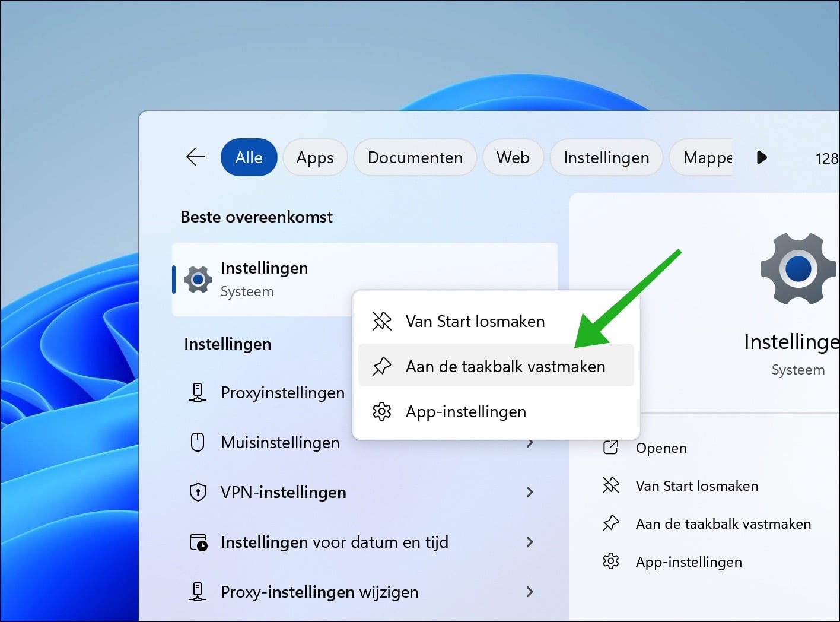The height and width of the screenshot is (622, 840).
Task: Click the back arrow button
Action: click(195, 157)
